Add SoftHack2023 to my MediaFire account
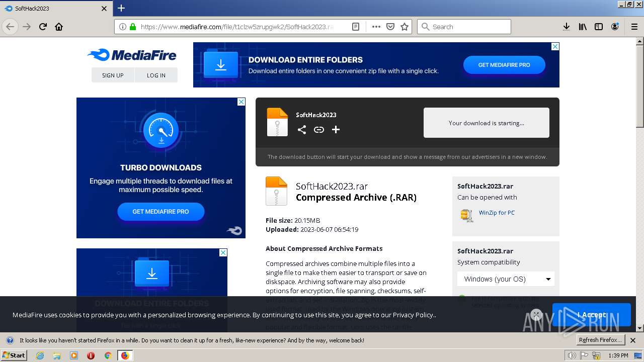 (336, 130)
